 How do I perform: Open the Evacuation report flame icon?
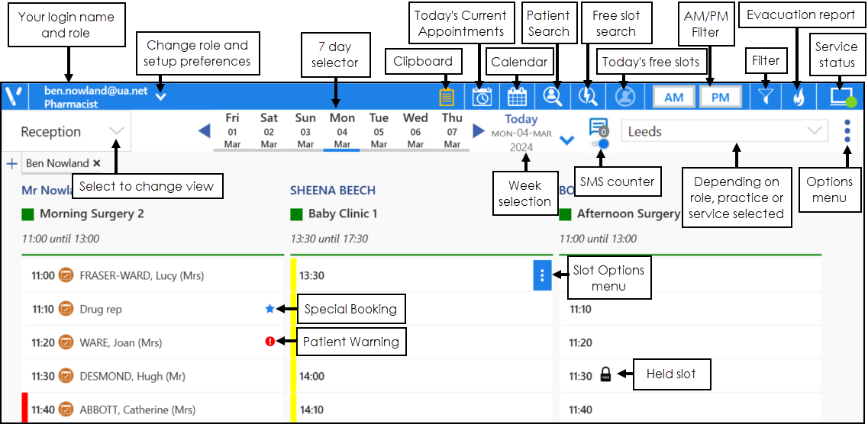(x=798, y=97)
